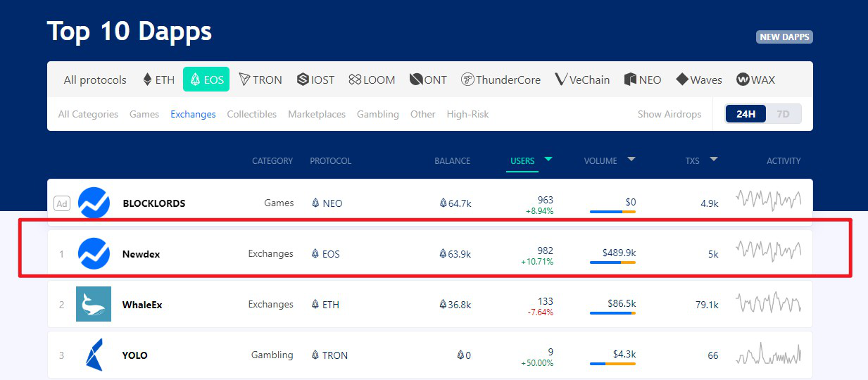Click the TRON protocol in YOLO row
This screenshot has width=868, height=380.
click(x=330, y=355)
